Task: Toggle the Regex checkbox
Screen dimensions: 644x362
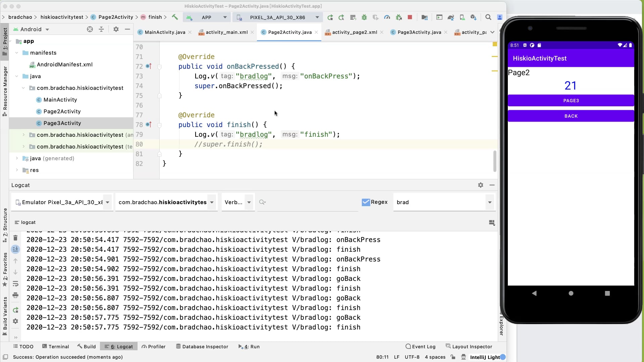Action: (x=366, y=202)
